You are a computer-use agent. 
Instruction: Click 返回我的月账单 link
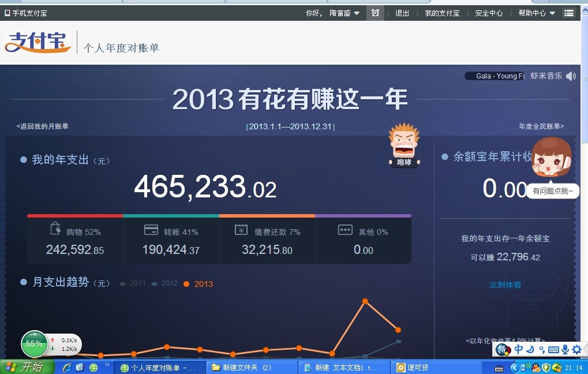tap(42, 126)
